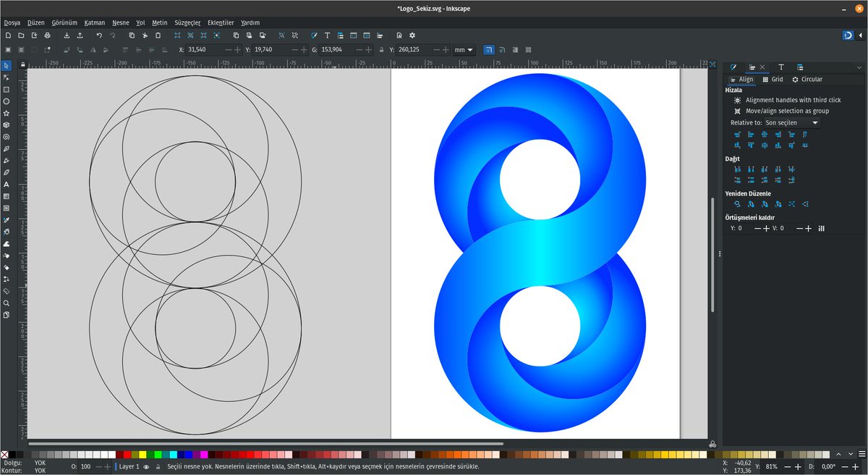Open the Düzen menu
This screenshot has width=868, height=475.
(x=35, y=22)
